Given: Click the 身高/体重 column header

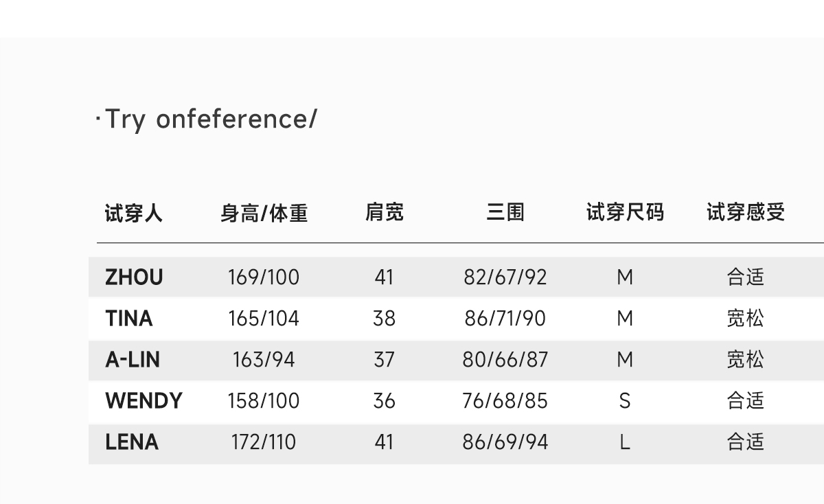Looking at the screenshot, I should coord(264,214).
